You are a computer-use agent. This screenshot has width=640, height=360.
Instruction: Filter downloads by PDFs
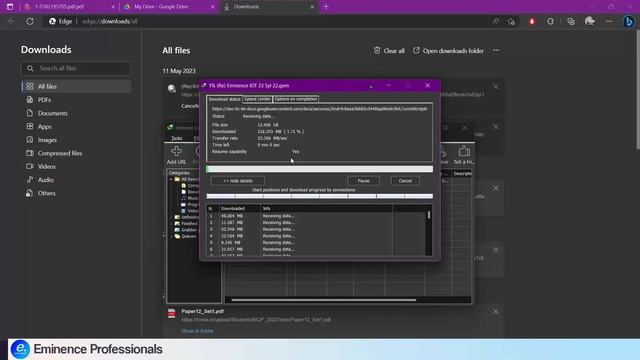pyautogui.click(x=76, y=100)
